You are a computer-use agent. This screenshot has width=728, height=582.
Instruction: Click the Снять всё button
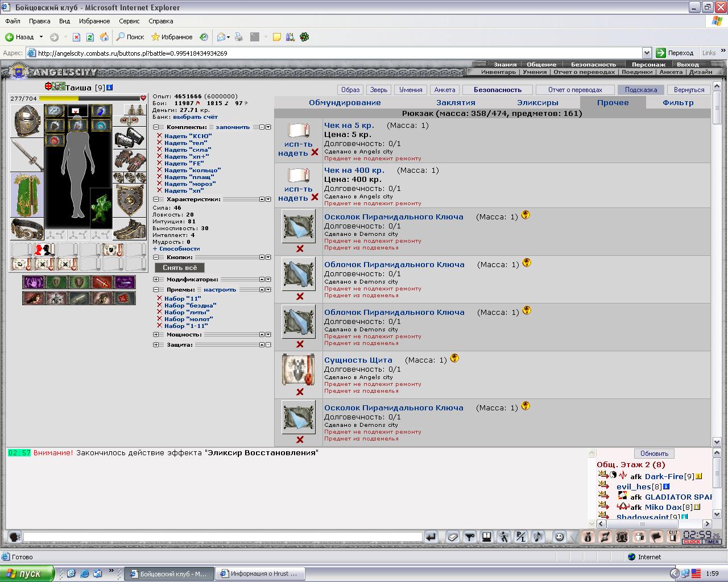click(180, 268)
